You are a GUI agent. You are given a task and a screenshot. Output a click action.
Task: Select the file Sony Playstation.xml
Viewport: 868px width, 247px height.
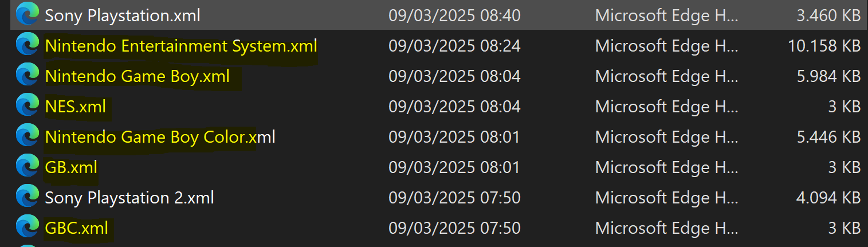(123, 16)
